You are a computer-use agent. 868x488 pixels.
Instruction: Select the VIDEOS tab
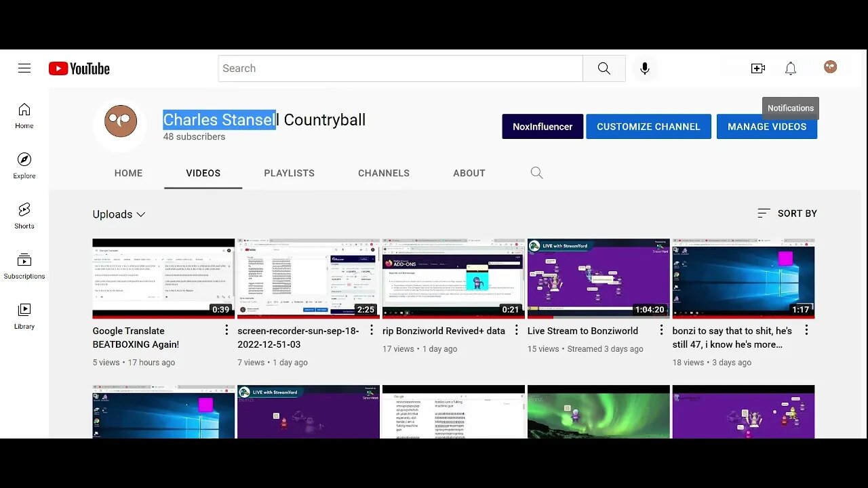203,173
